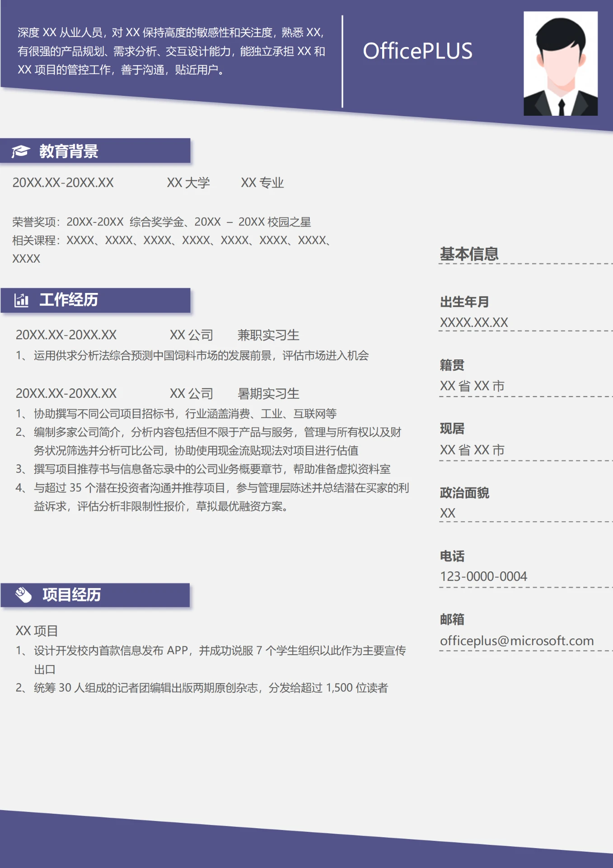Select the 项目经历 section heading
Image resolution: width=613 pixels, height=868 pixels.
click(x=71, y=595)
